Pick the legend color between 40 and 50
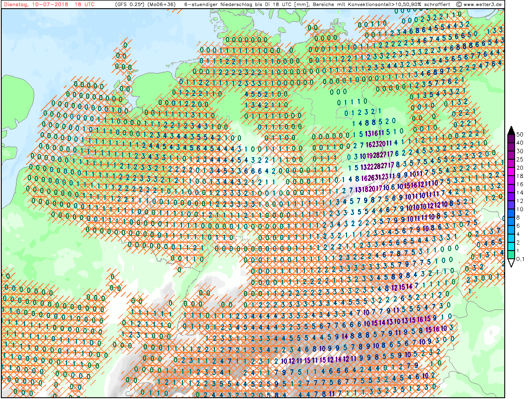Viewport: 532px width, 399px height. tap(511, 138)
